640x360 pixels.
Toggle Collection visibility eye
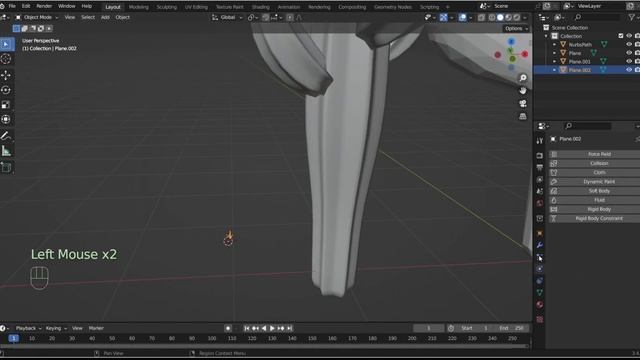629,36
